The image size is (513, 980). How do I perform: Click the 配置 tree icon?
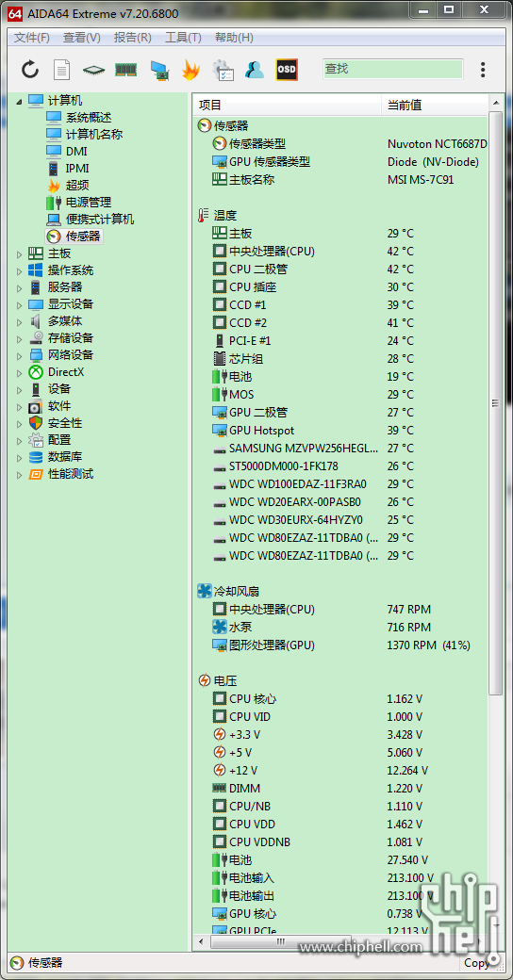[36, 440]
